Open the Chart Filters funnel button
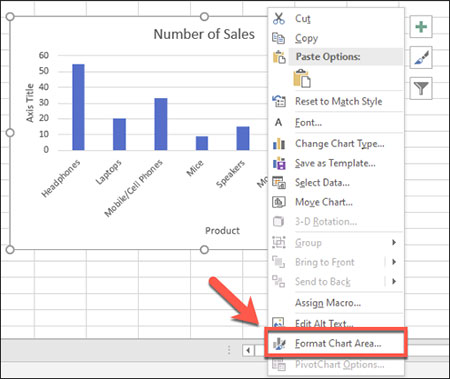The width and height of the screenshot is (450, 379). click(421, 88)
